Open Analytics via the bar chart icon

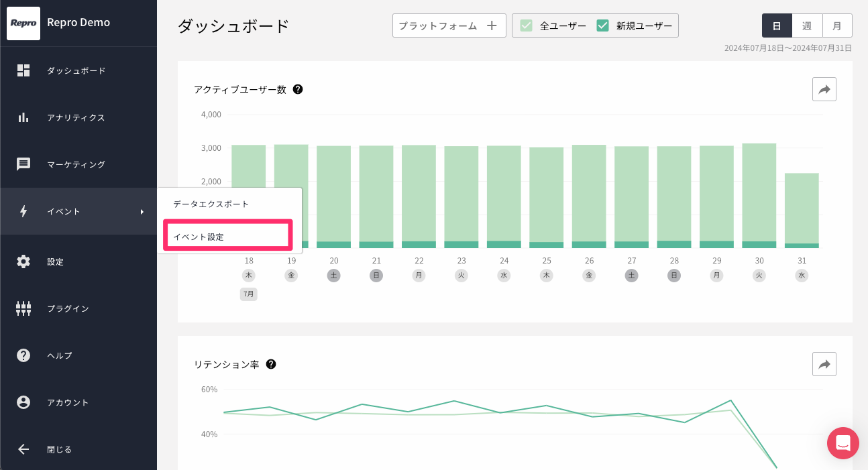tap(23, 117)
